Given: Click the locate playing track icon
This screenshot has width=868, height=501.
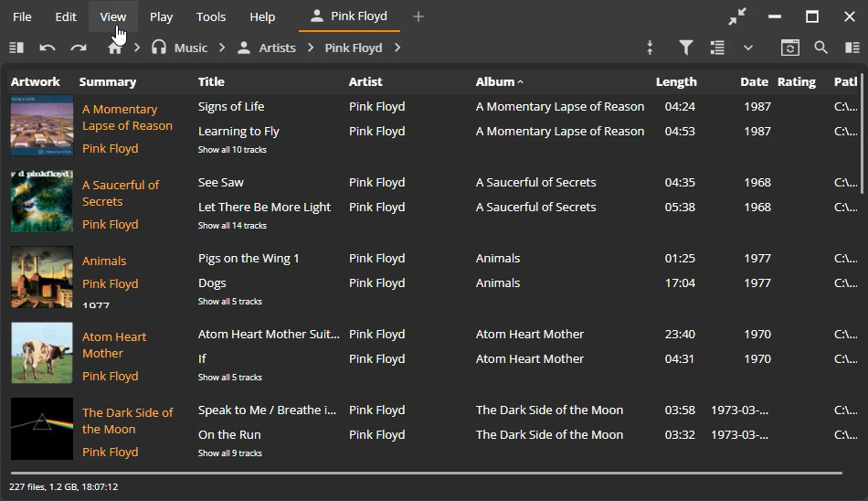Looking at the screenshot, I should tap(650, 48).
